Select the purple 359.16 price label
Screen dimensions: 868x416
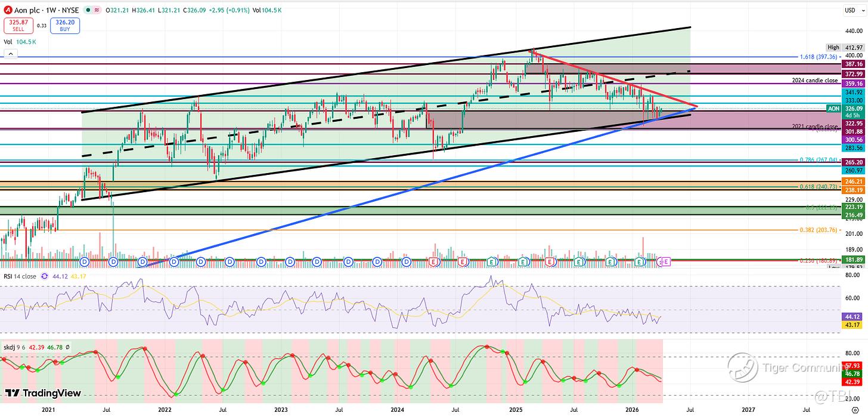click(852, 84)
